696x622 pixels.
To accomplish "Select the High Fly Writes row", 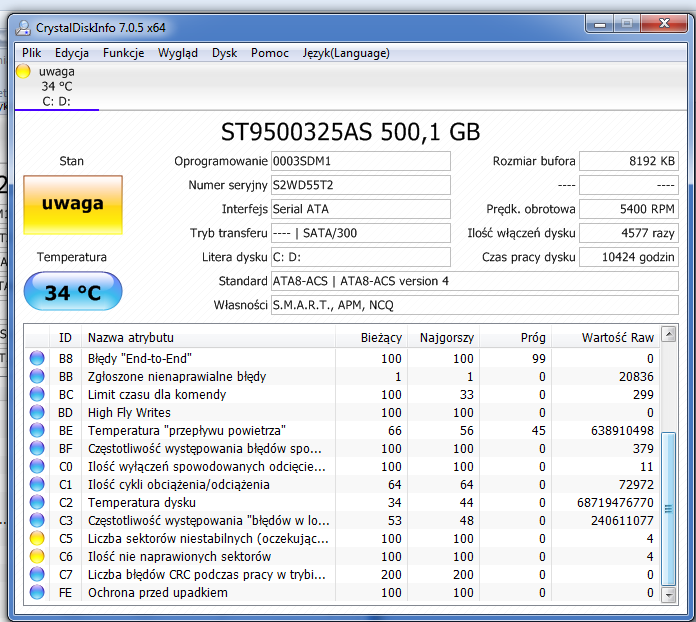I will coord(342,412).
